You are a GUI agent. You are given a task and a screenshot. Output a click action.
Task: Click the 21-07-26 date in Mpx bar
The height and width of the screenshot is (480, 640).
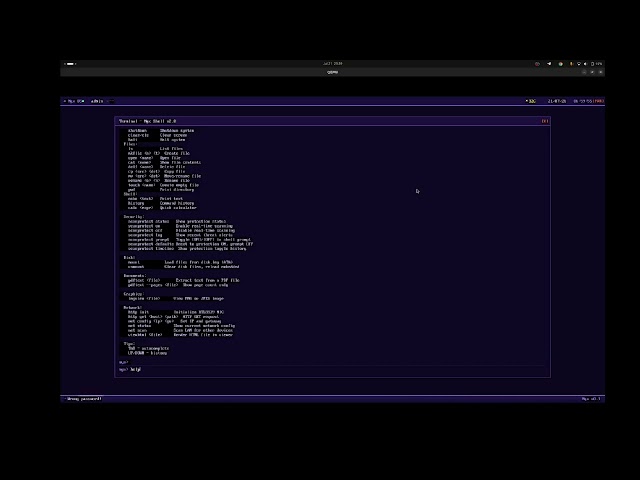click(x=557, y=101)
